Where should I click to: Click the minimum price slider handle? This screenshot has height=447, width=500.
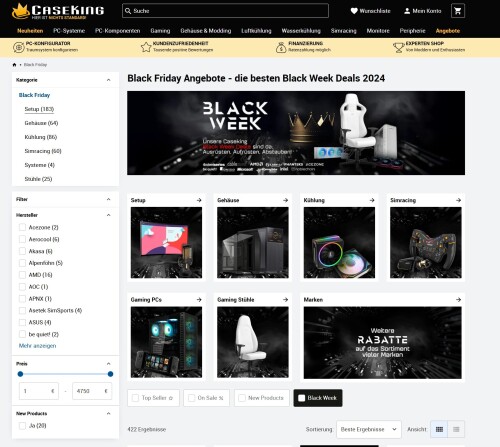point(20,374)
